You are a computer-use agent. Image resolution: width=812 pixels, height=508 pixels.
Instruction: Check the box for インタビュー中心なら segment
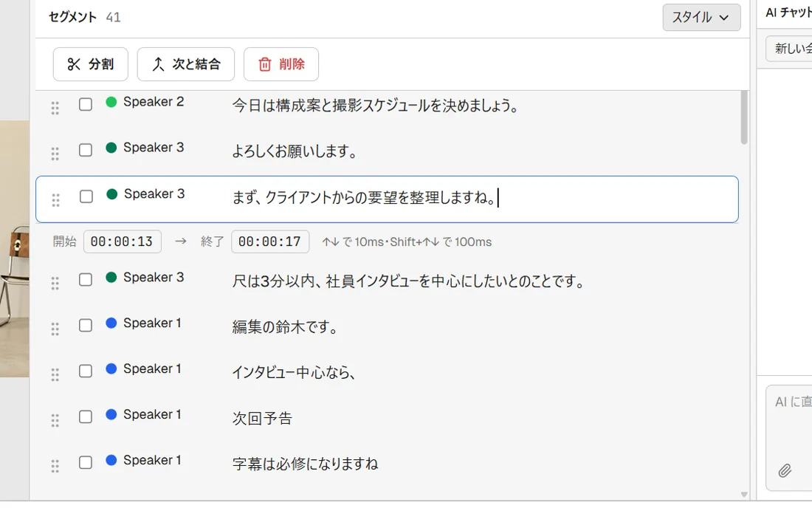pos(86,371)
